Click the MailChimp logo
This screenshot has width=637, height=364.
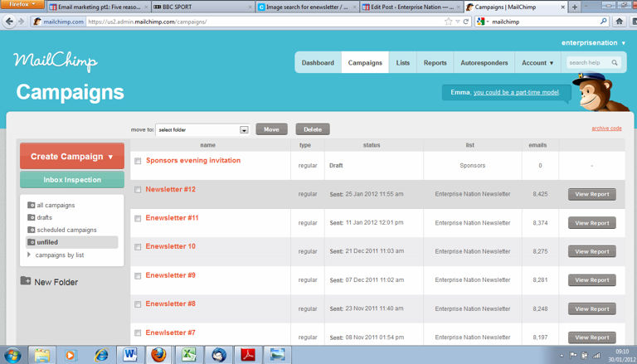(x=56, y=62)
